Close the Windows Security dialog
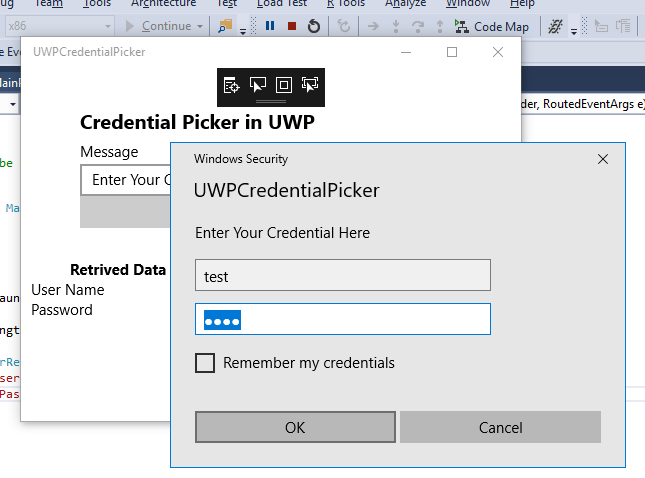Image resolution: width=645 pixels, height=478 pixels. 602,159
